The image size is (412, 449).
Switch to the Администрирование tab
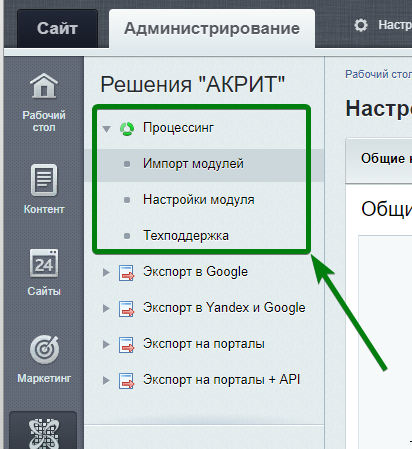[212, 28]
